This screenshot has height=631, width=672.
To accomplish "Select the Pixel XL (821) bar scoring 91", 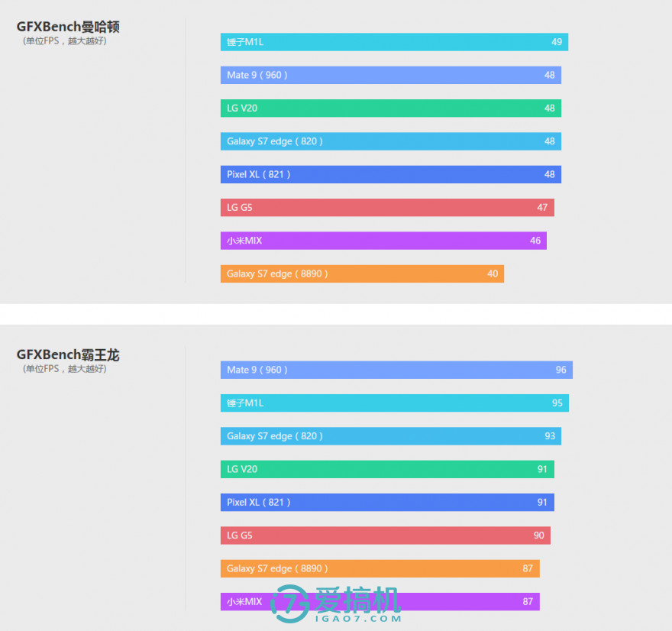I will click(387, 503).
